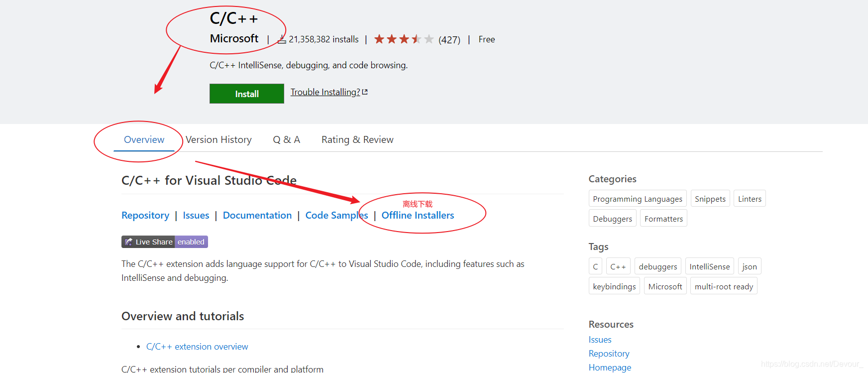
Task: Click the json tag
Action: [x=750, y=266]
